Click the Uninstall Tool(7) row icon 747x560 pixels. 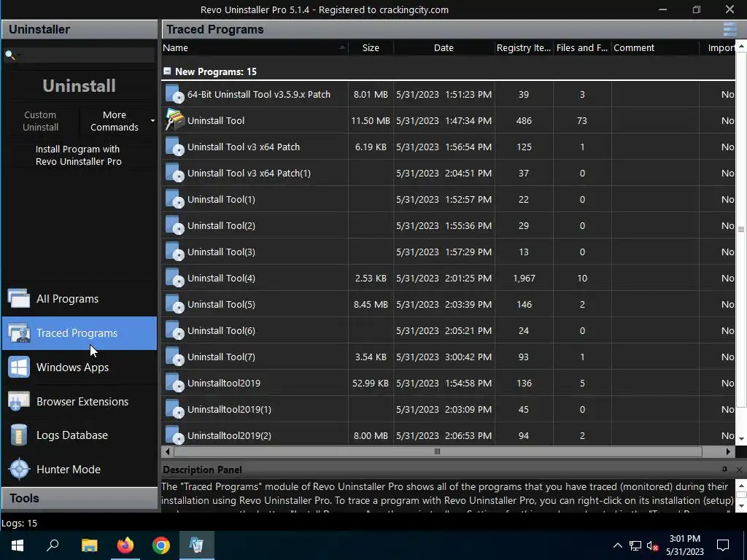pos(174,356)
